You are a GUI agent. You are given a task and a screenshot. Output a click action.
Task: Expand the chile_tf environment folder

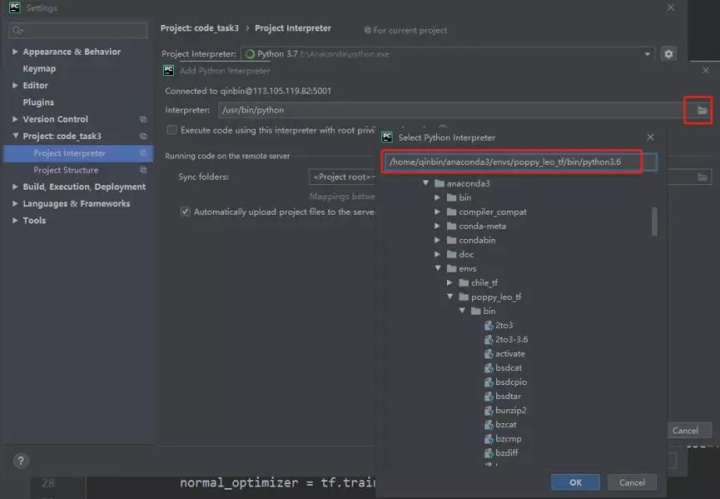tap(450, 283)
